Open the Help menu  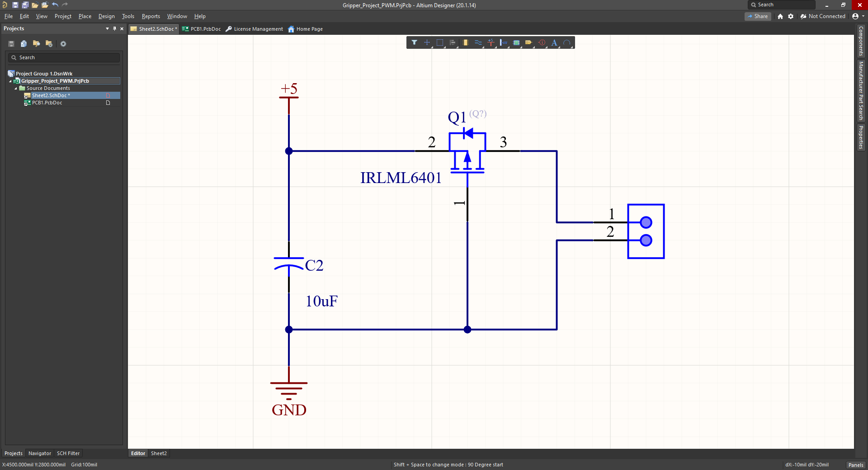point(200,16)
